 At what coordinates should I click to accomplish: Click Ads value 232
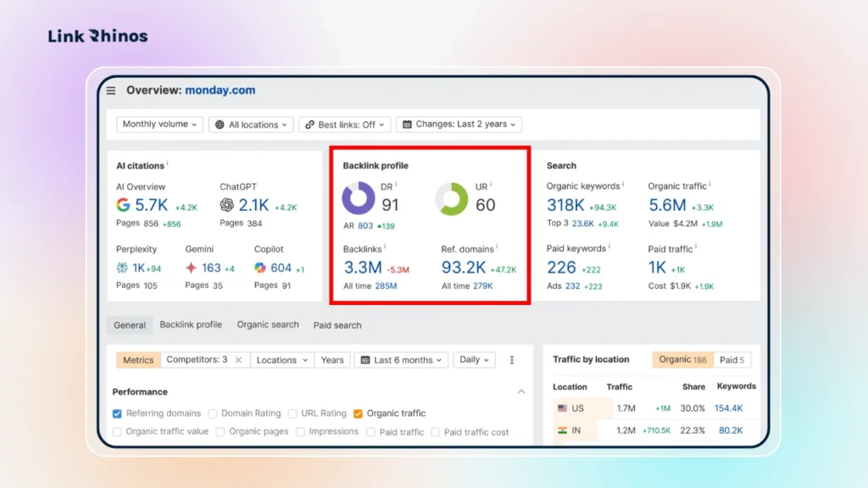pos(572,286)
